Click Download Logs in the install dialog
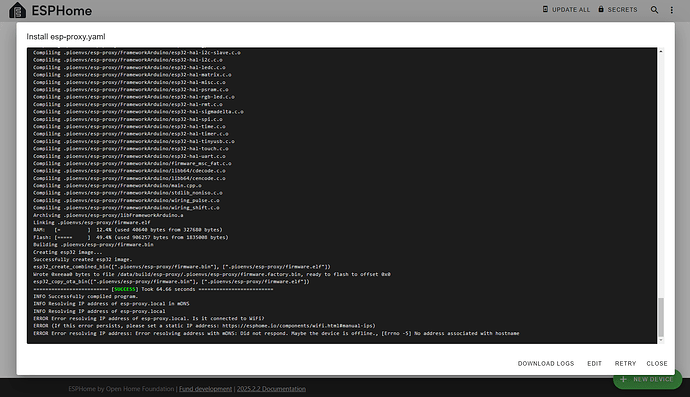This screenshot has height=397, width=690. point(546,364)
